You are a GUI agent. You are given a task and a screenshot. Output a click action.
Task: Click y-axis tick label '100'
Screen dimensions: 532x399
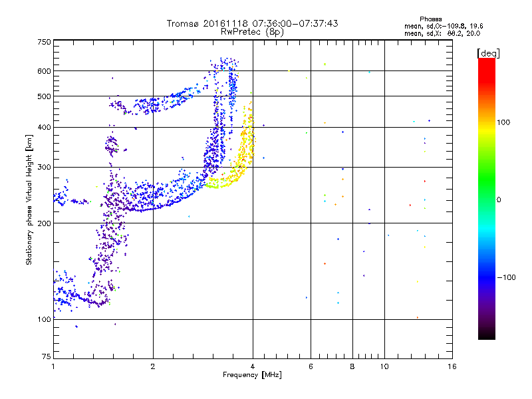[x=44, y=320]
